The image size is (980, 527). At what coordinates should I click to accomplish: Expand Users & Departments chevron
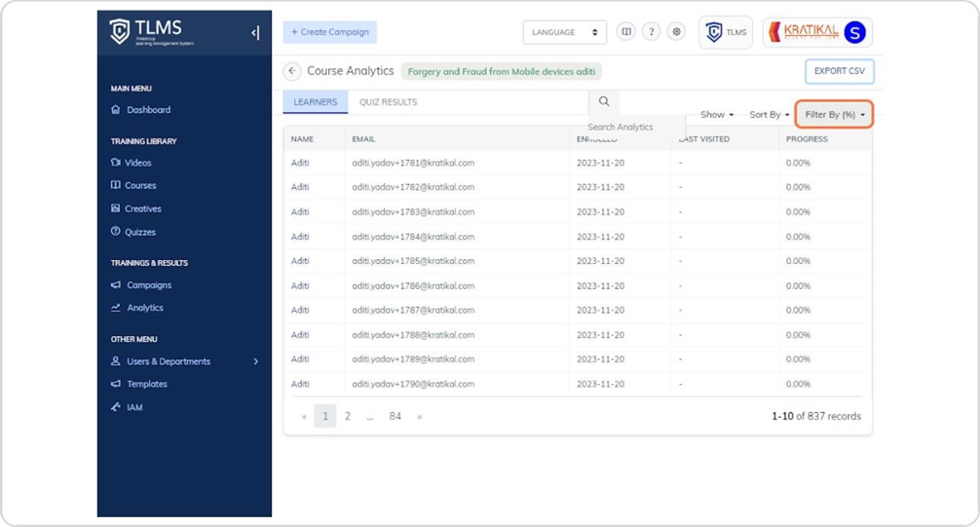pos(255,361)
